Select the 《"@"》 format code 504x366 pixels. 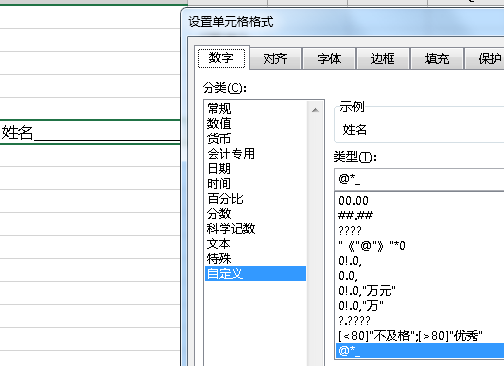tap(420, 246)
